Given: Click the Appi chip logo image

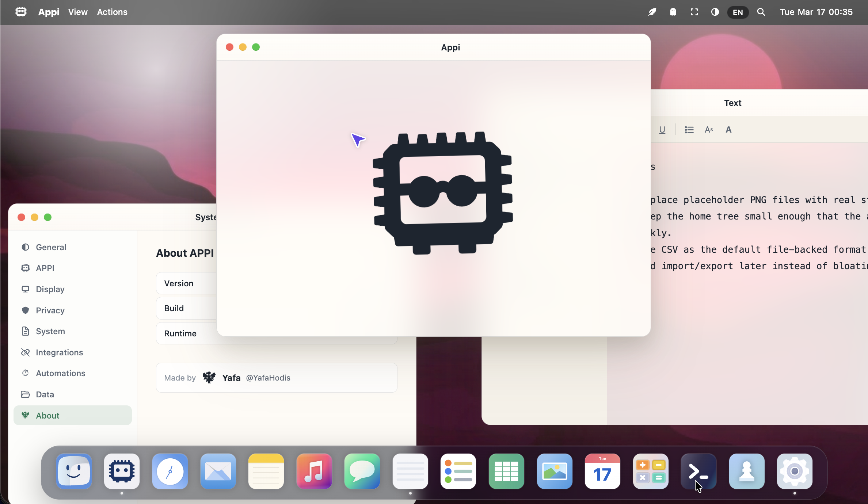Looking at the screenshot, I should pyautogui.click(x=442, y=193).
